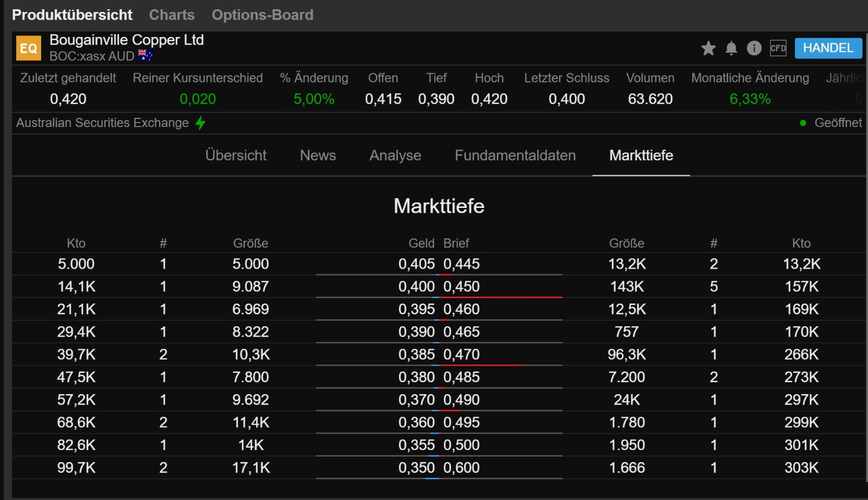This screenshot has width=868, height=500.
Task: Click ask cumulative 303K
Action: pos(802,467)
